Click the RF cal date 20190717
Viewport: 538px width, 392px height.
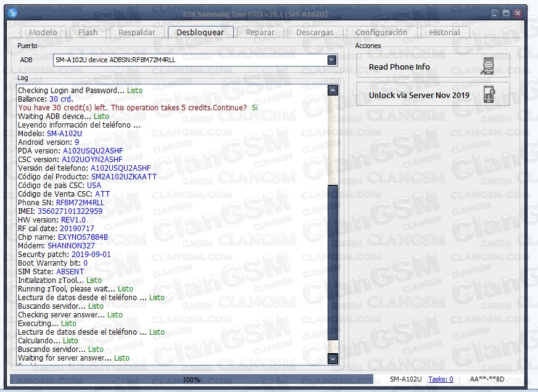(x=77, y=229)
